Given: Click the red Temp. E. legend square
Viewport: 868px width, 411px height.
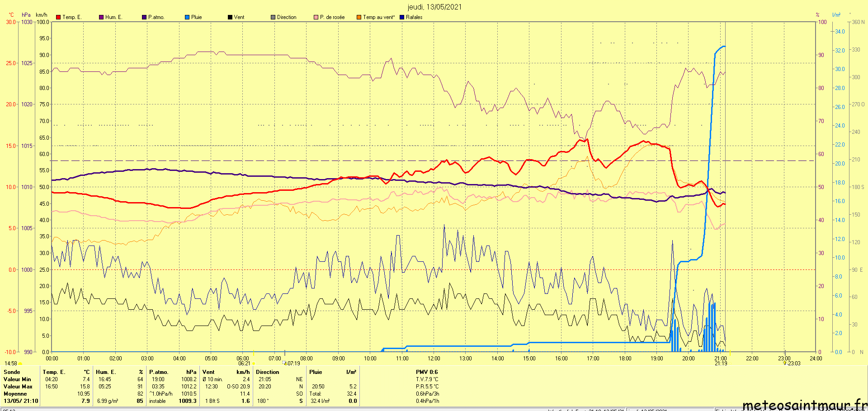Looking at the screenshot, I should [58, 17].
